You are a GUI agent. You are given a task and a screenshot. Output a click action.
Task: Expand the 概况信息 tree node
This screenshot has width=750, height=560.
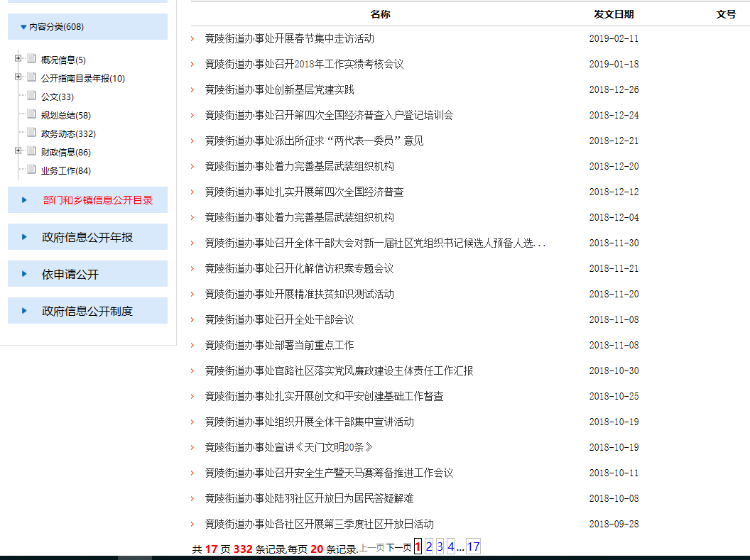pos(18,59)
